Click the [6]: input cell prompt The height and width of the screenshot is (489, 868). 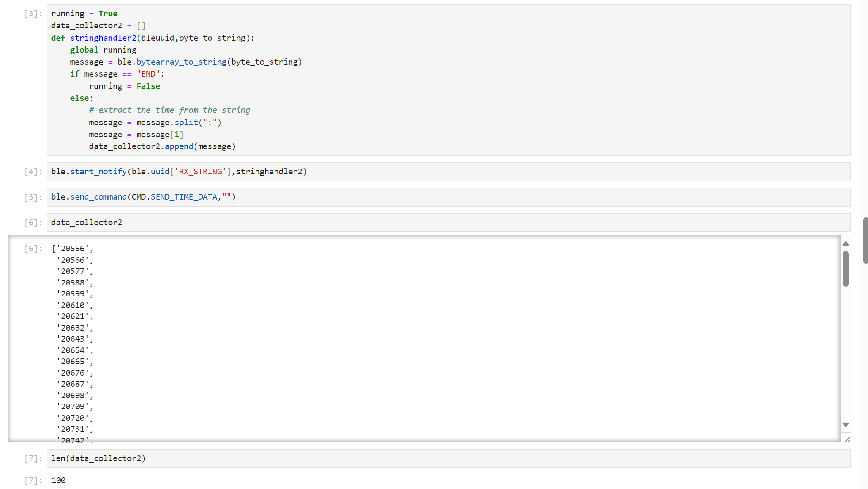click(33, 223)
